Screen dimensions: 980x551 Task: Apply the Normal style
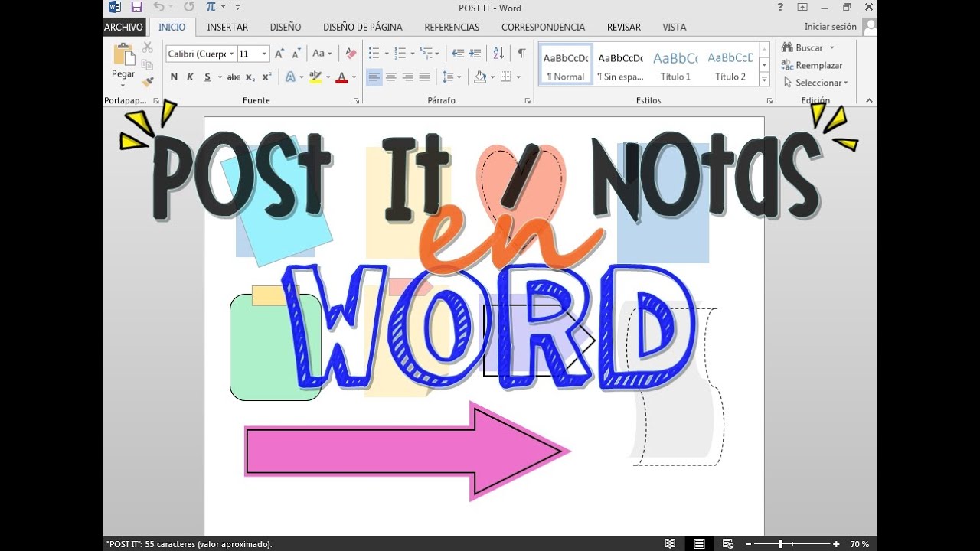tap(566, 64)
